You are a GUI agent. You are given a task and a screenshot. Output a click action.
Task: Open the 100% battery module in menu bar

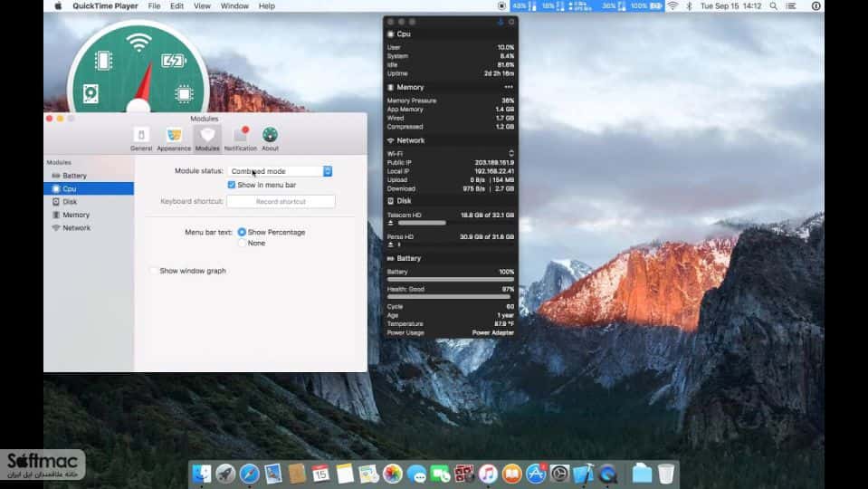(646, 6)
